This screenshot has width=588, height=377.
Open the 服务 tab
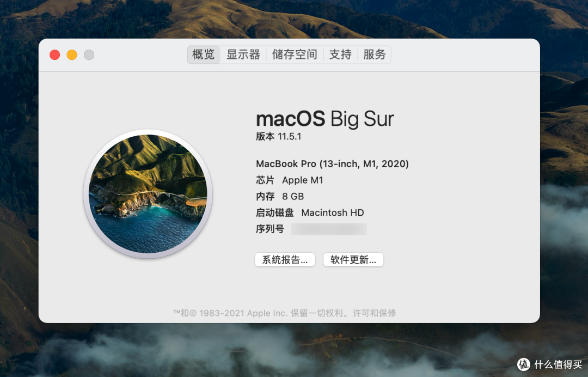pos(374,55)
